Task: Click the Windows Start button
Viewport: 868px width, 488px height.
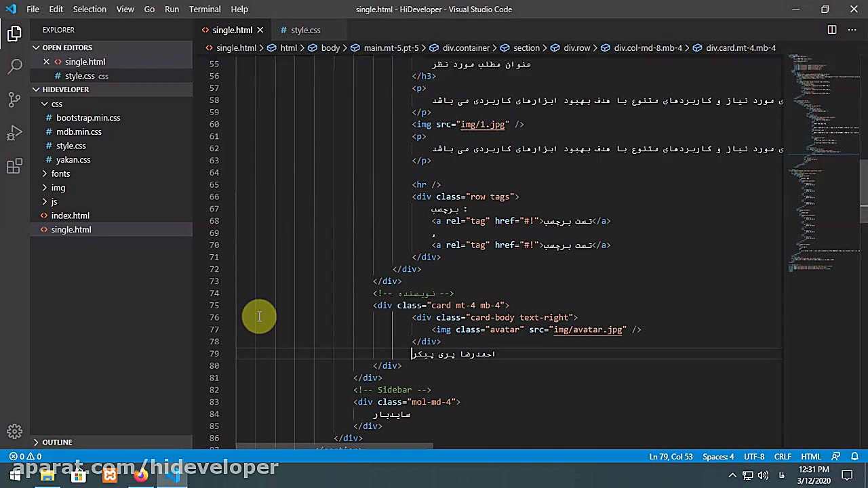Action: (x=14, y=476)
